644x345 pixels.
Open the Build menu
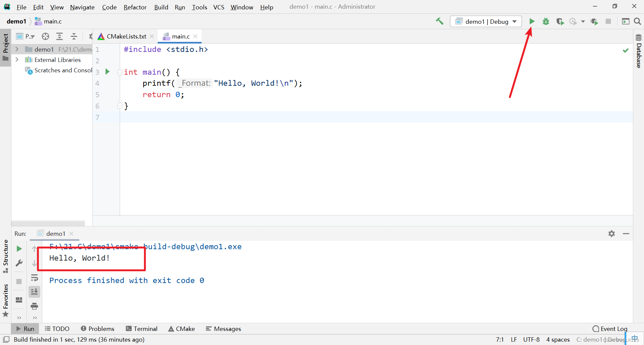[x=161, y=7]
